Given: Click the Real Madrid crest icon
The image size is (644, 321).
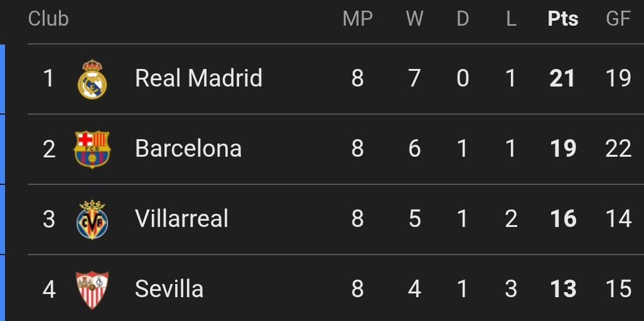Looking at the screenshot, I should pos(92,79).
